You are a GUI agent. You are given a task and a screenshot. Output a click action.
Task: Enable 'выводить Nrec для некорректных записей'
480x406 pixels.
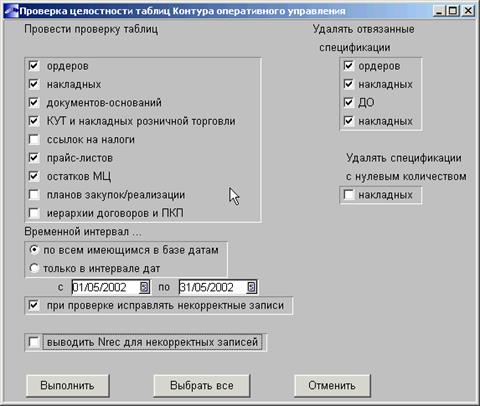tap(34, 342)
